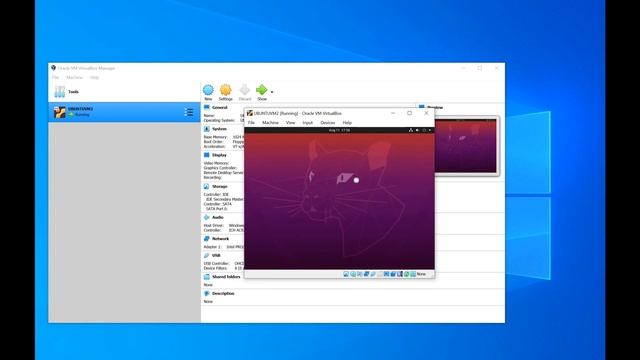Minimize the UBUNTUVM2 VM window
The width and height of the screenshot is (640, 360).
[x=393, y=113]
